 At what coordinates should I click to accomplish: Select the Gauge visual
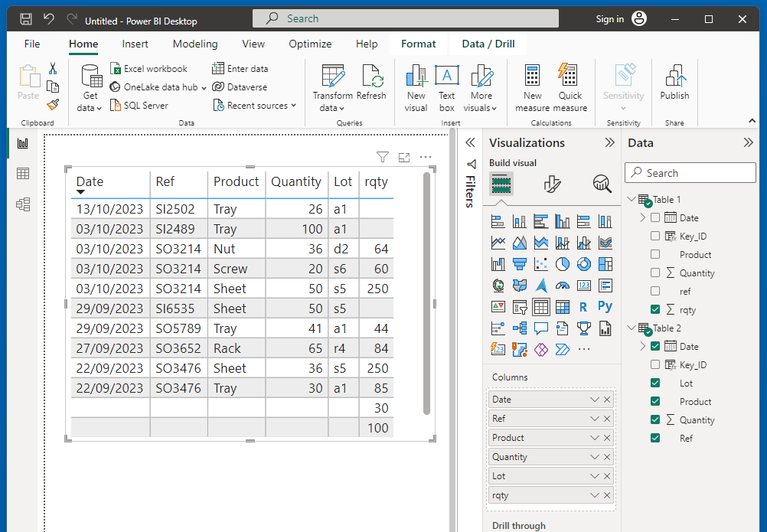(562, 286)
